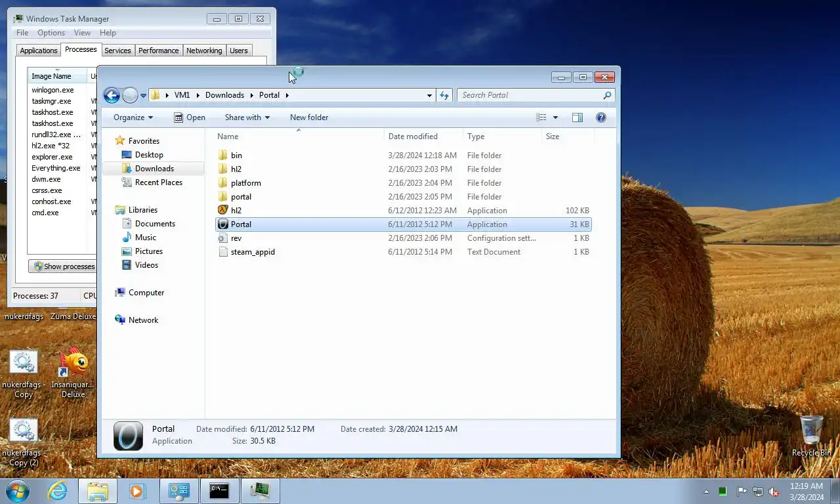Sort Task Manager by Image Name column
The image size is (840, 504).
(x=58, y=76)
